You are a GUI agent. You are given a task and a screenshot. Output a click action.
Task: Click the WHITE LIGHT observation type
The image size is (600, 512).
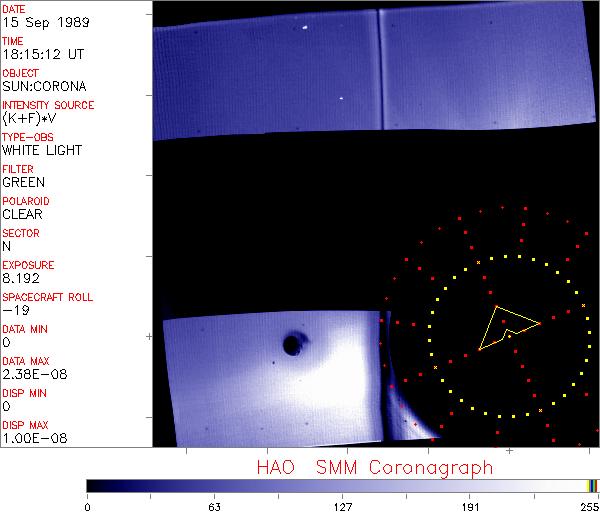pyautogui.click(x=42, y=150)
